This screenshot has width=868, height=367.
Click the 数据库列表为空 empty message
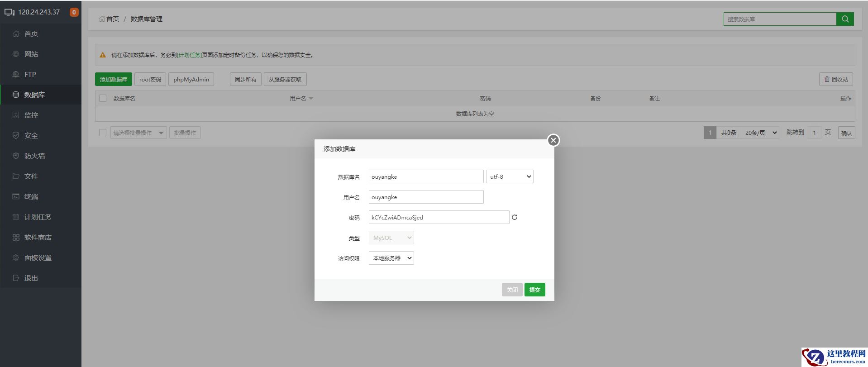(475, 114)
